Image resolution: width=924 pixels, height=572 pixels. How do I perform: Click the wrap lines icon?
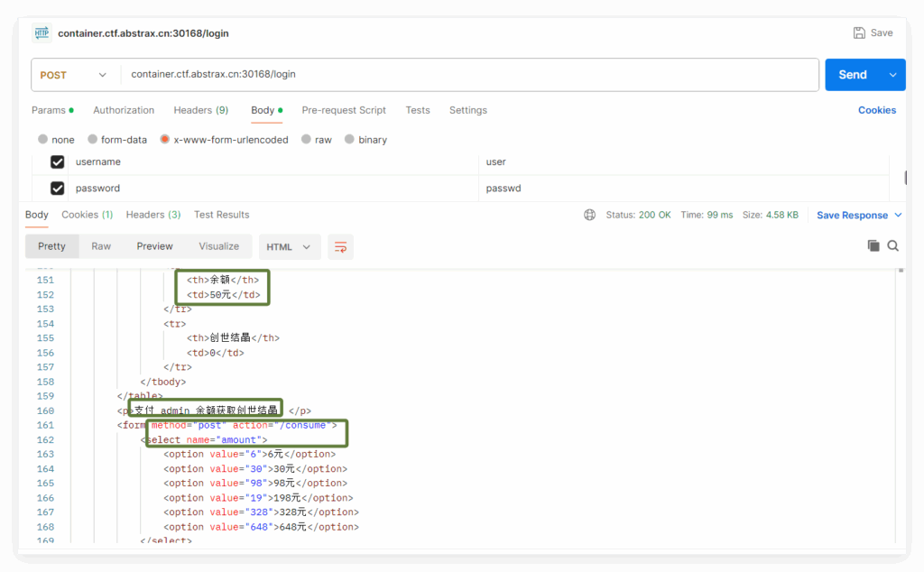click(339, 246)
